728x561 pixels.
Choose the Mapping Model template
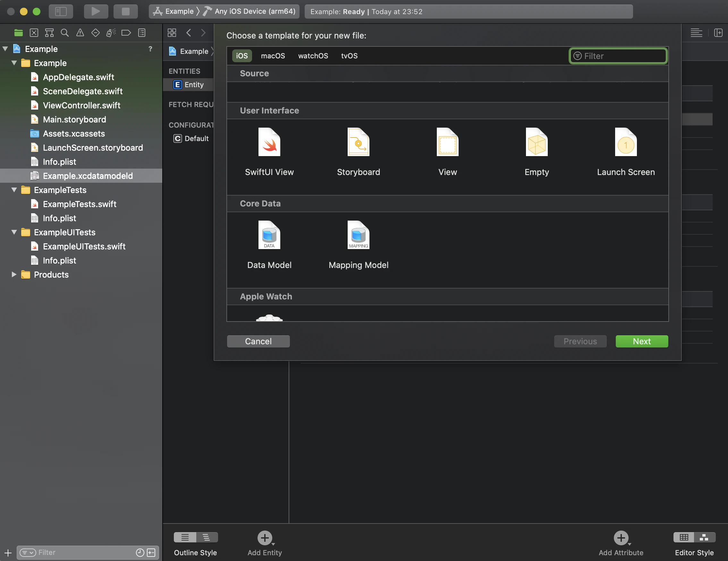358,245
